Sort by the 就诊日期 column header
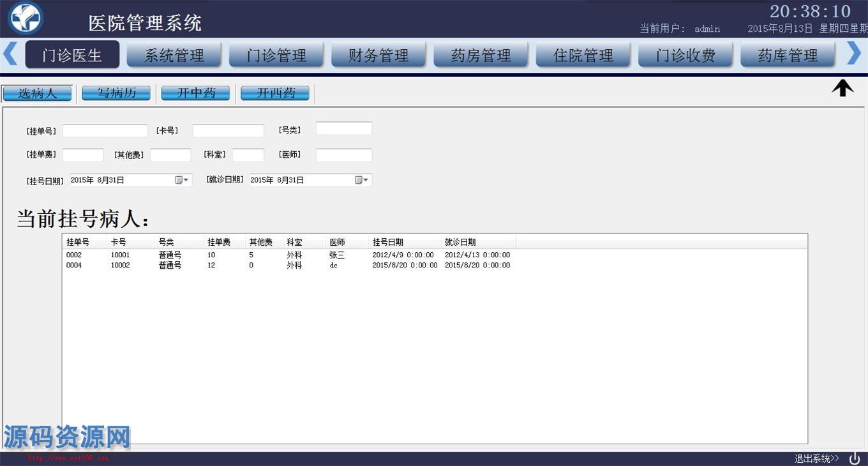Screen dimensions: 868x466 click(460, 242)
